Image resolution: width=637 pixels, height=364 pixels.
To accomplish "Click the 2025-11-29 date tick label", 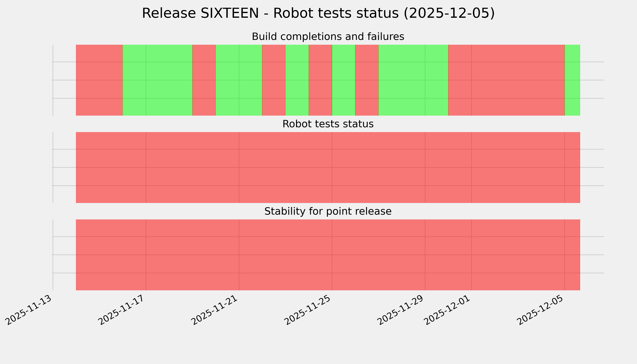I will (x=402, y=310).
